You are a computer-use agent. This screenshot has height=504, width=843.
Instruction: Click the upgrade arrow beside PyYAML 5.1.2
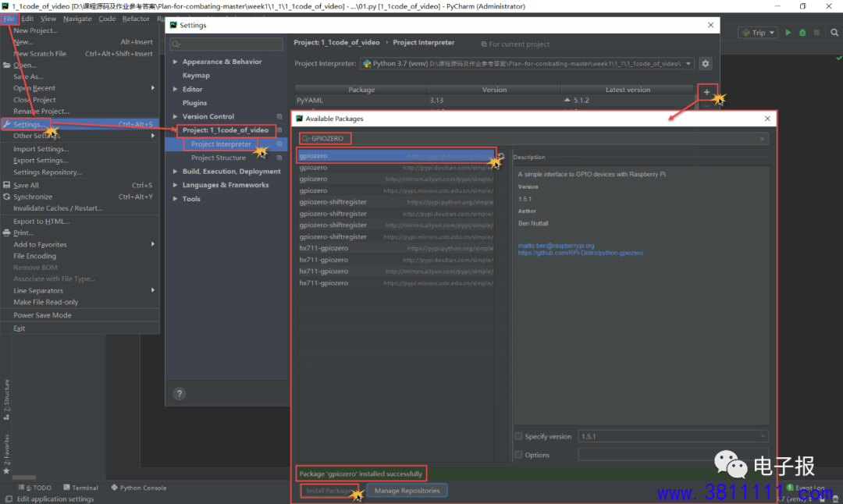click(567, 101)
